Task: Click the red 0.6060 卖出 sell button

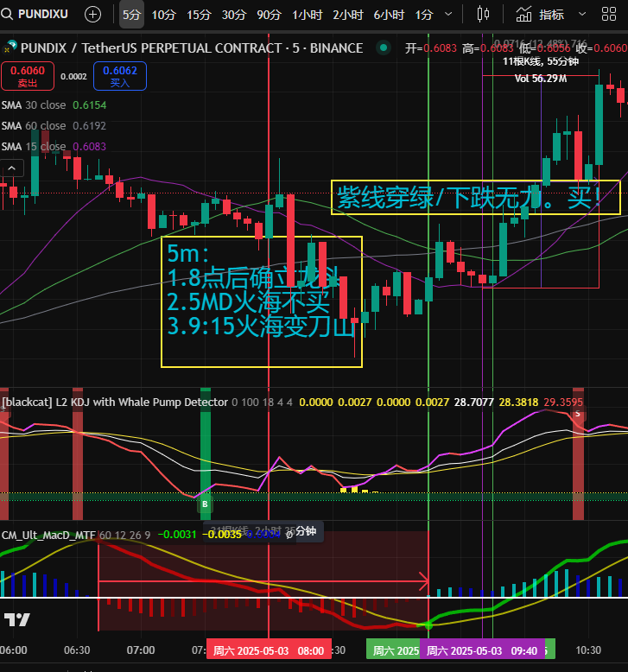Action: pyautogui.click(x=28, y=76)
